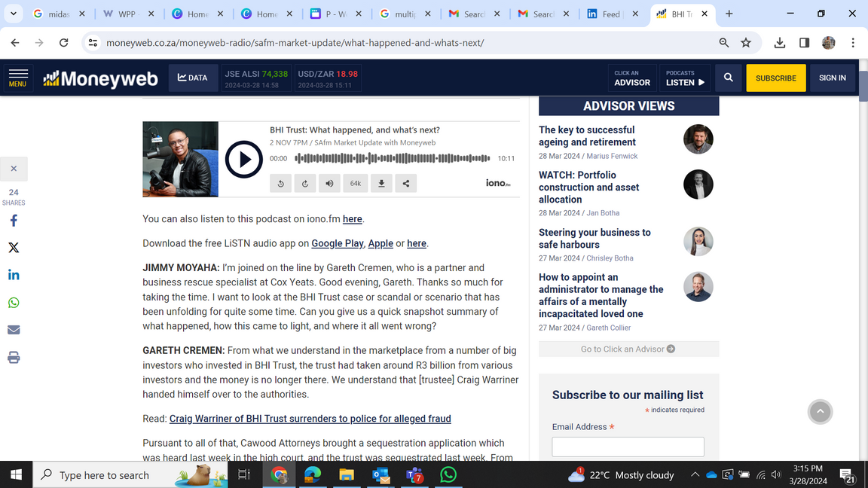Click the SIGN IN button
The width and height of the screenshot is (868, 488).
pyautogui.click(x=832, y=78)
